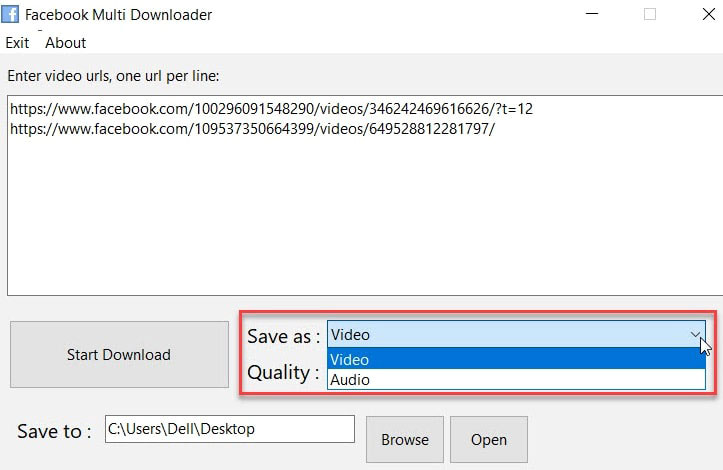Choose Audio from the Save as list
The width and height of the screenshot is (723, 470).
pyautogui.click(x=516, y=380)
